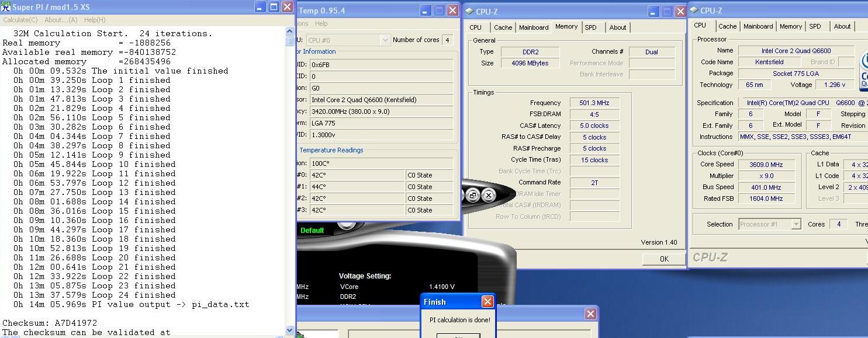Screen dimensions: 868x338
Task: Select CPU tab in CPU-Z processor window
Action: pos(700,25)
